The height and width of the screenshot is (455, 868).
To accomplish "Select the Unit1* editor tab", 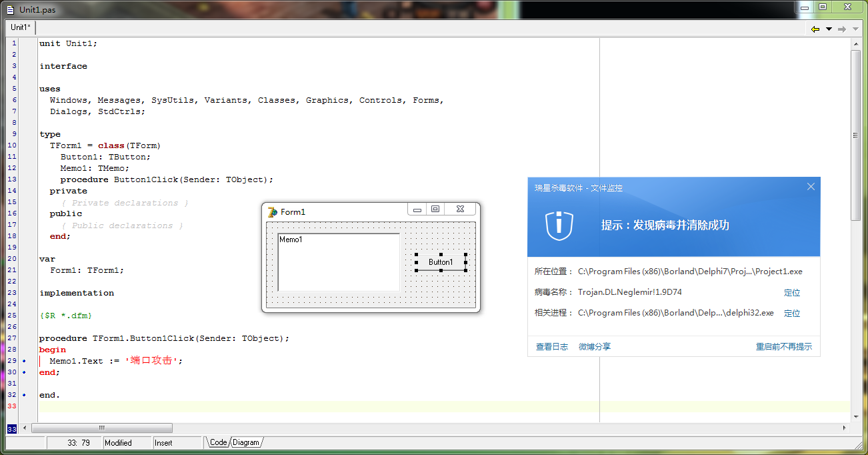I will [x=21, y=27].
